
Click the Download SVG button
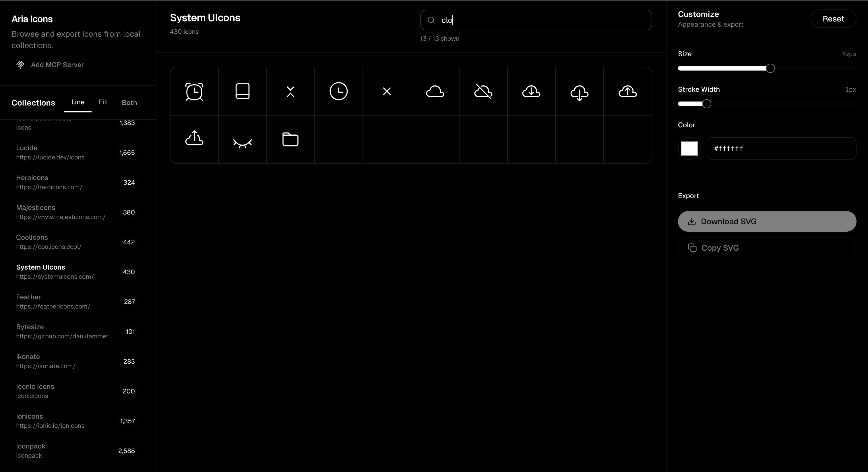[767, 221]
